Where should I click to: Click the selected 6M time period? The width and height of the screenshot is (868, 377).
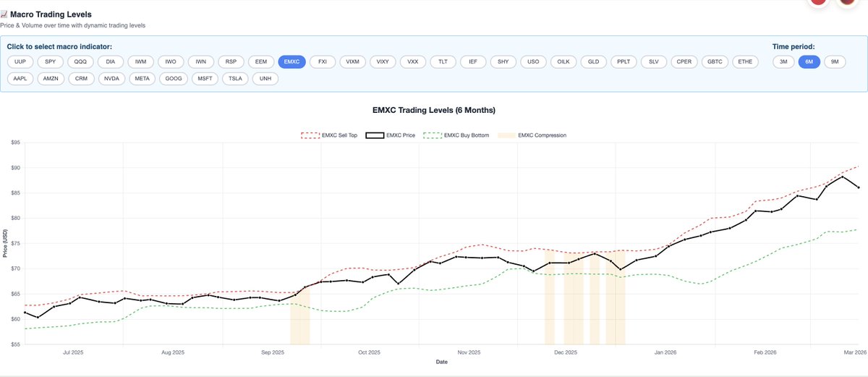pos(809,62)
